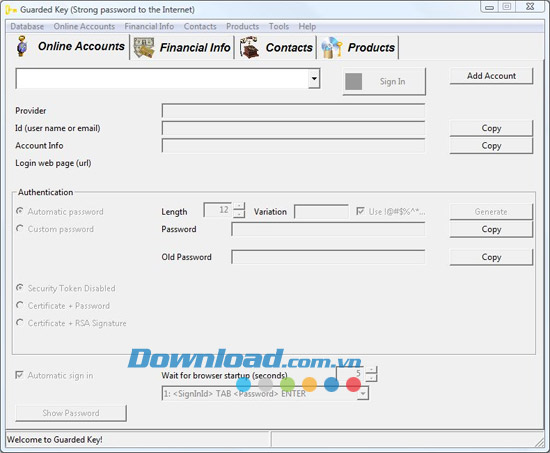Screen dimensions: 550x453
Task: Copy the Old Password field value
Action: [491, 257]
